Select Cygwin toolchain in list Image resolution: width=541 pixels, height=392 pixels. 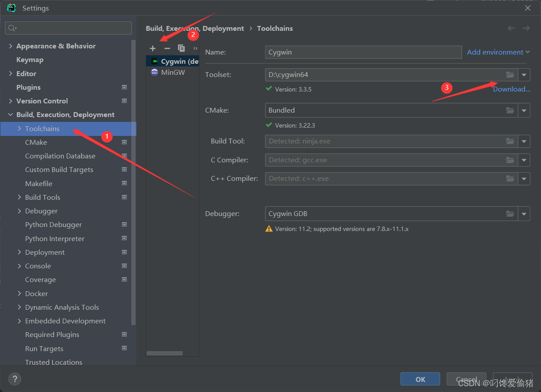point(173,61)
